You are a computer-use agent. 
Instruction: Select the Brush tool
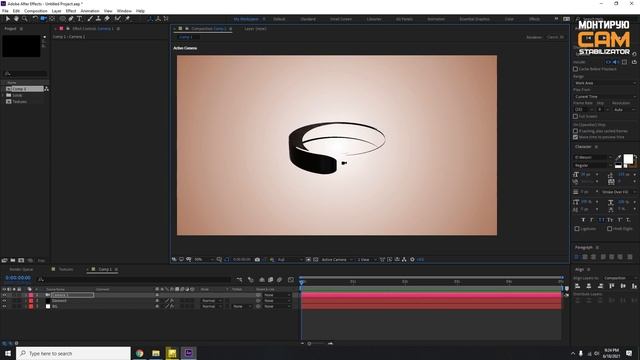(90, 19)
